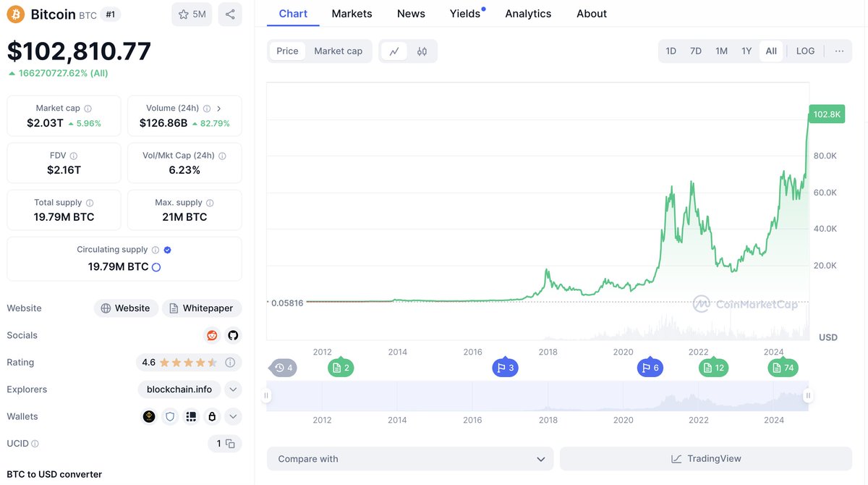
Task: Open the Analytics tab
Action: click(x=528, y=14)
